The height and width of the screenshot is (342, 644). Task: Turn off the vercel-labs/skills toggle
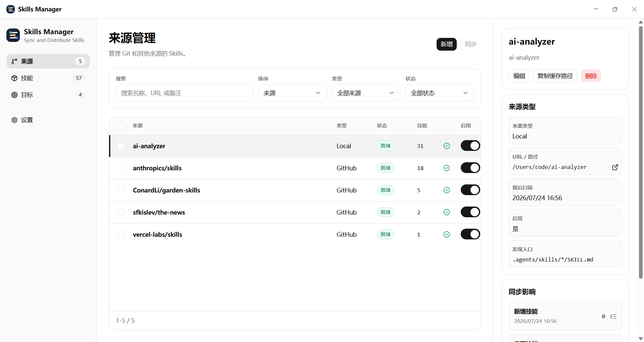point(470,234)
